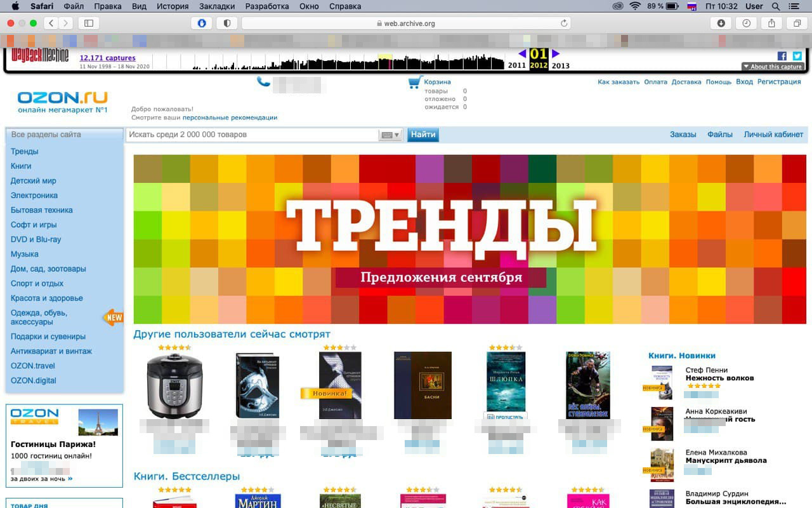Open персональные рекомендации link
Viewport: 812px width, 508px height.
coord(230,117)
